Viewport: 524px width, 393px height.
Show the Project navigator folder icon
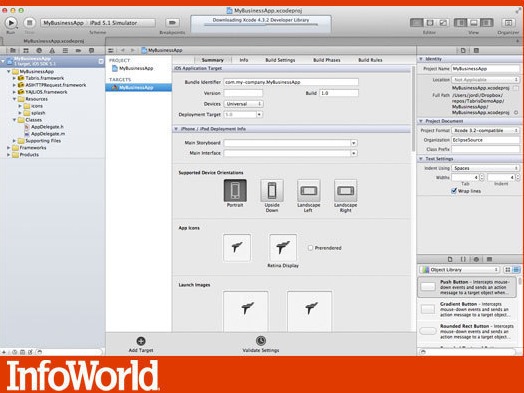(x=13, y=50)
